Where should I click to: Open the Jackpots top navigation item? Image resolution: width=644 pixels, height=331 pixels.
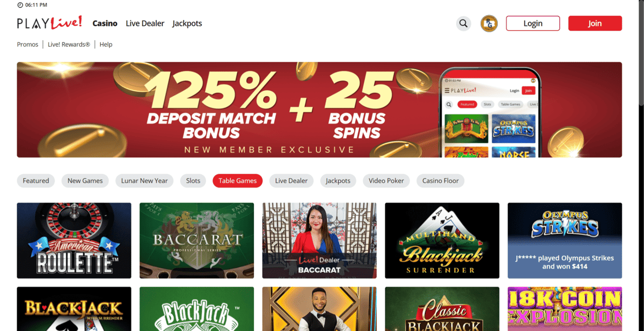[x=187, y=24]
